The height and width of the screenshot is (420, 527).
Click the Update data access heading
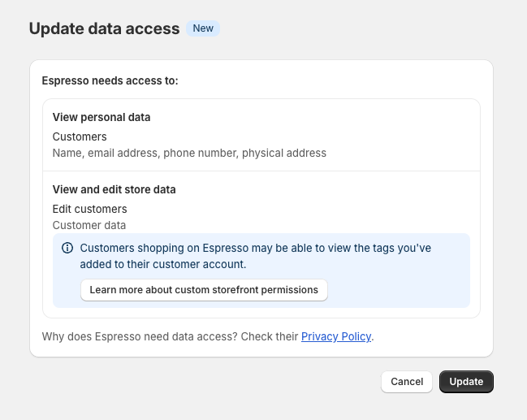click(x=104, y=28)
